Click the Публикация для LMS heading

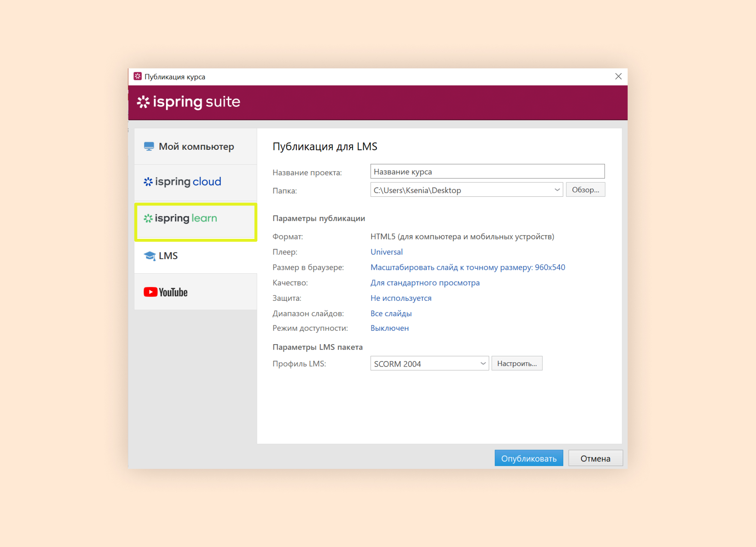click(325, 146)
